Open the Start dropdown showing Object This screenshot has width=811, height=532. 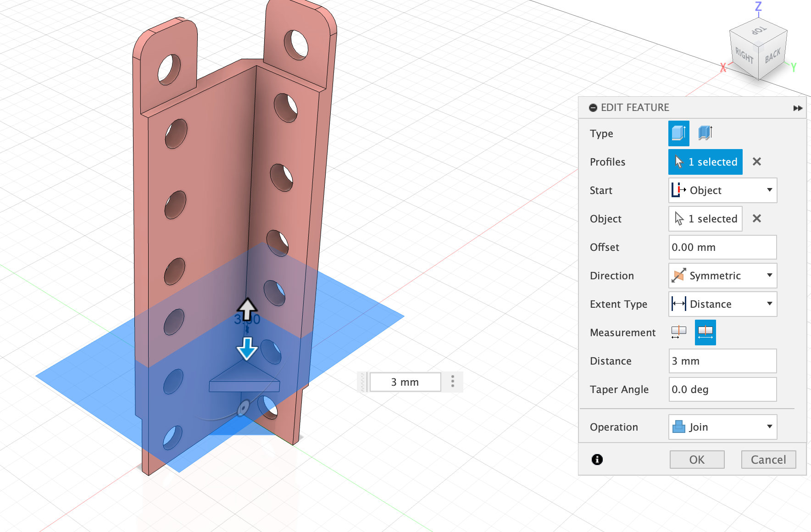tap(722, 190)
